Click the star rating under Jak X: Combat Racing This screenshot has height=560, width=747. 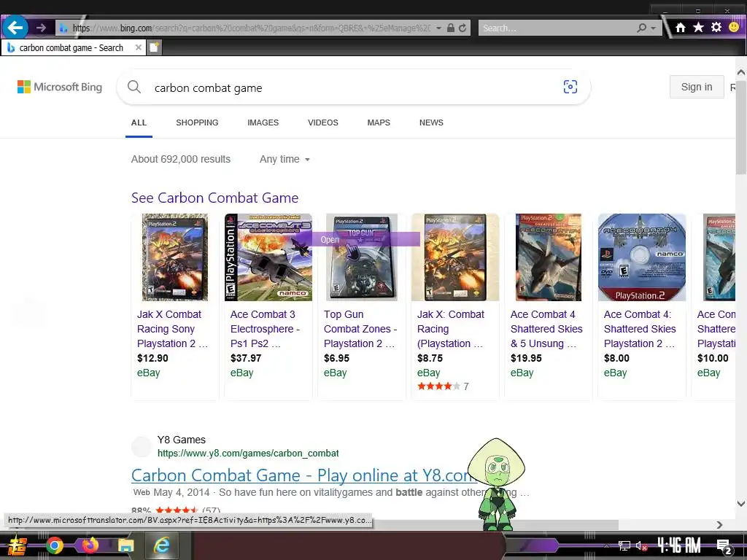pos(438,386)
